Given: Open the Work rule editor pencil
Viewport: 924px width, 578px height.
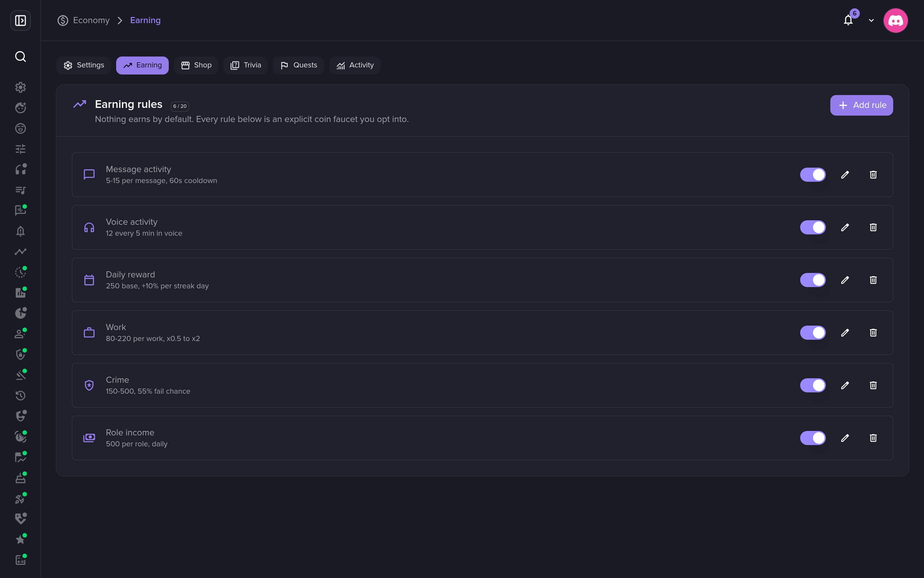Looking at the screenshot, I should [845, 333].
